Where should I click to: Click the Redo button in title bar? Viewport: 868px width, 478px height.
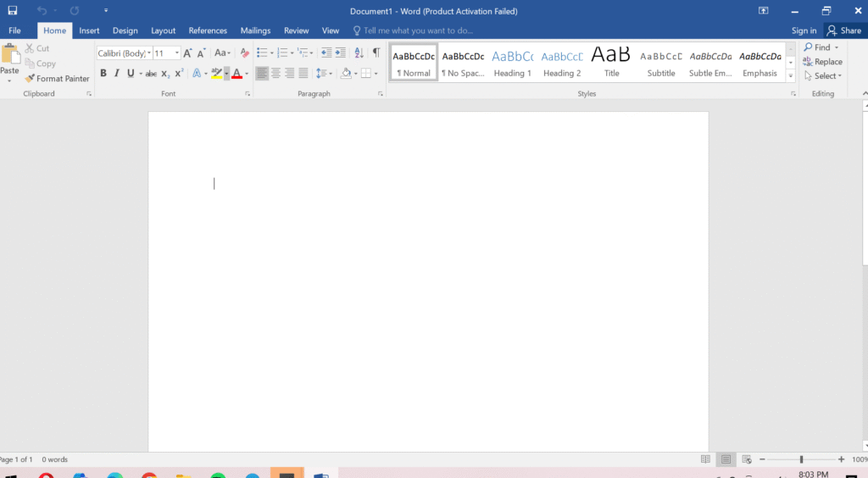tap(75, 10)
